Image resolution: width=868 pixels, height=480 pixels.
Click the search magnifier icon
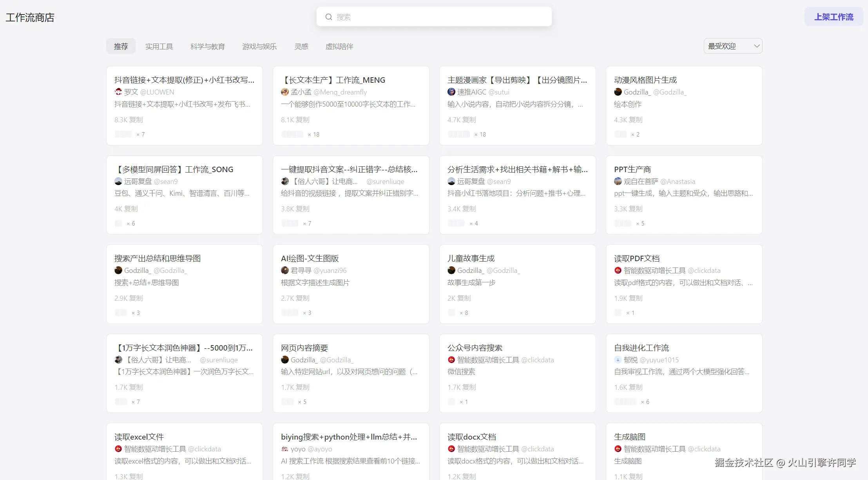(x=329, y=17)
